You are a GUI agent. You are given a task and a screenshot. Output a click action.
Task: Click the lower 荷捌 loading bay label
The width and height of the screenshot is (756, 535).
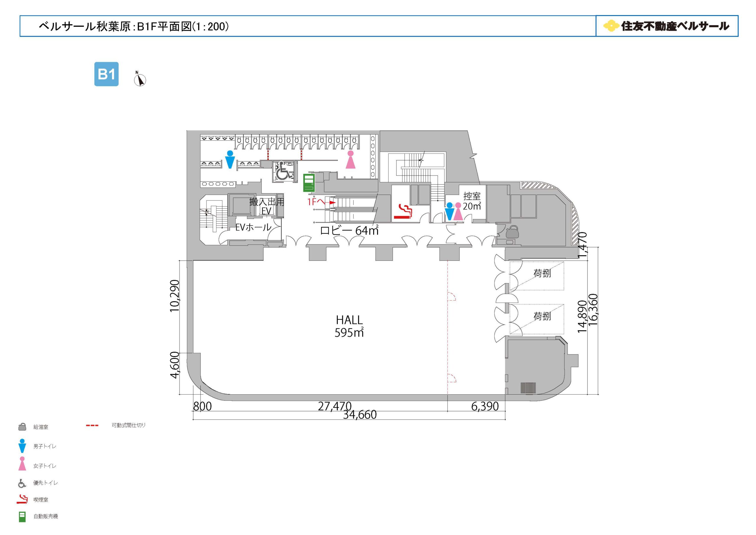[542, 316]
